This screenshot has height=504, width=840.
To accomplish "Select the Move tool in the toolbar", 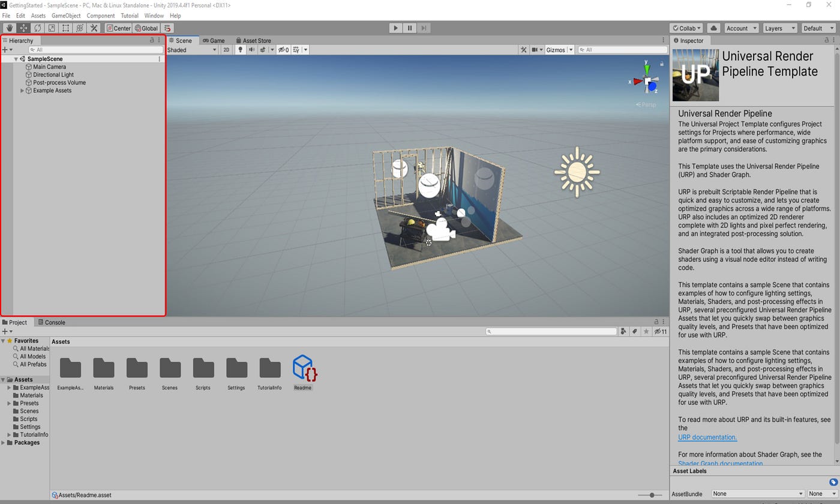I will click(23, 28).
